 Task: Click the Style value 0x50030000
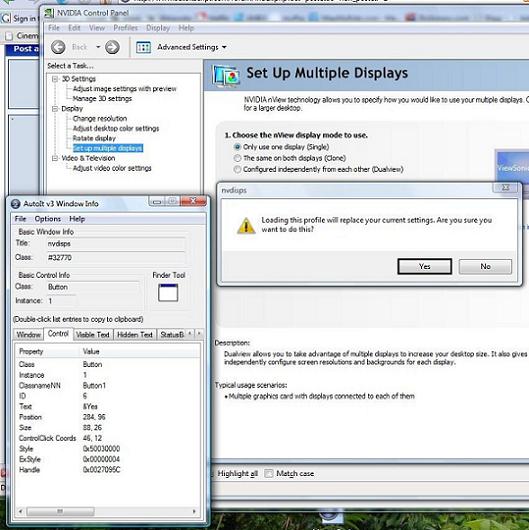click(x=101, y=449)
